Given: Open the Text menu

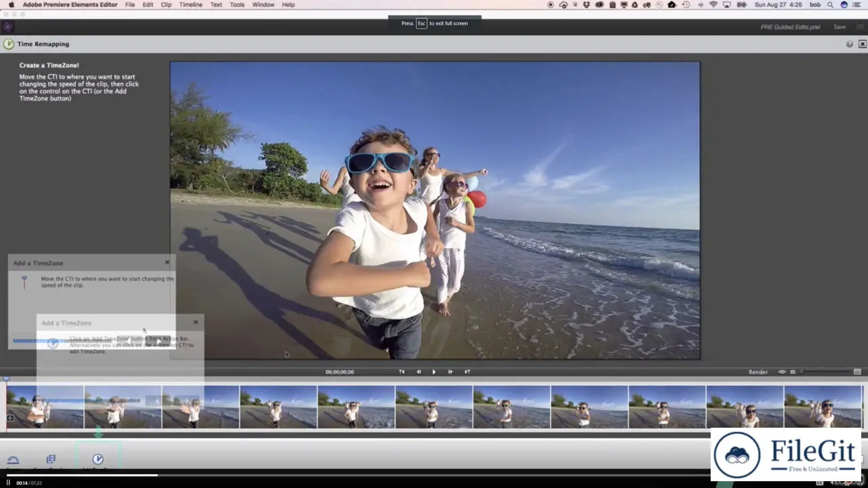Looking at the screenshot, I should 216,5.
